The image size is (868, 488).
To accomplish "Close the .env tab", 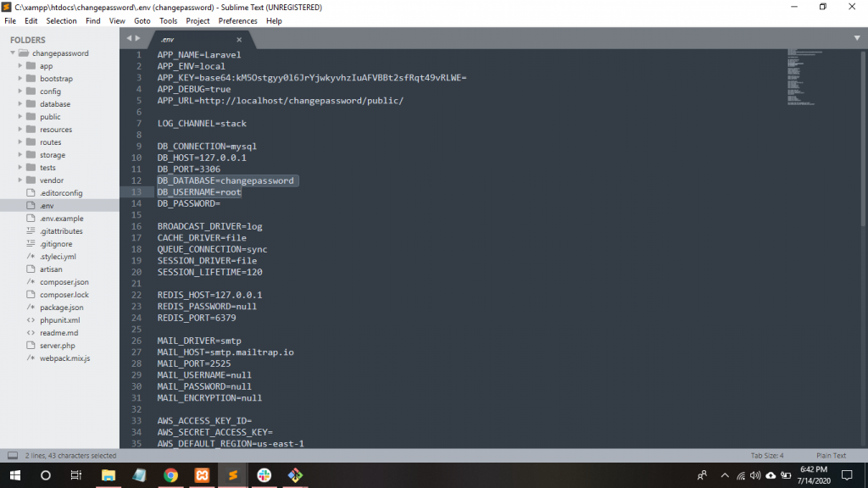I will (239, 40).
